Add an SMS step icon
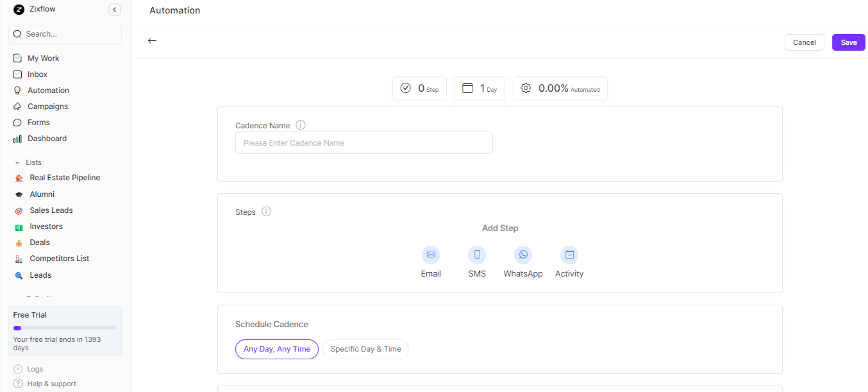The width and height of the screenshot is (868, 392). (x=477, y=255)
